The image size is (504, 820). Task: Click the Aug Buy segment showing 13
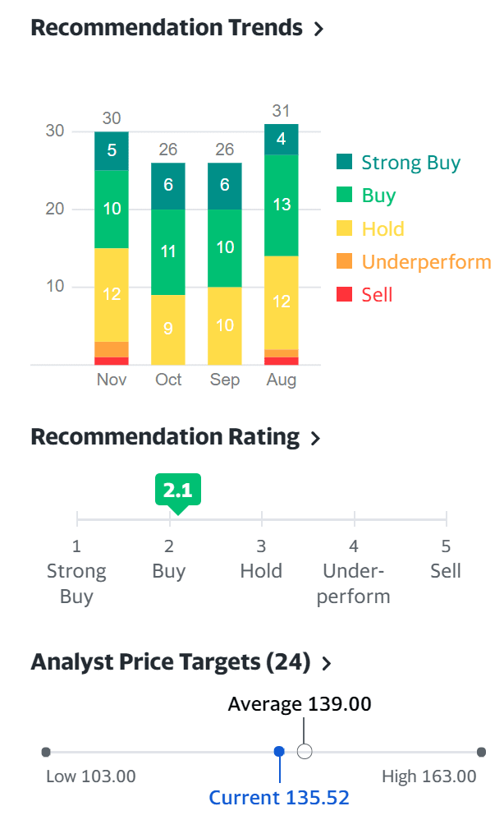click(282, 205)
